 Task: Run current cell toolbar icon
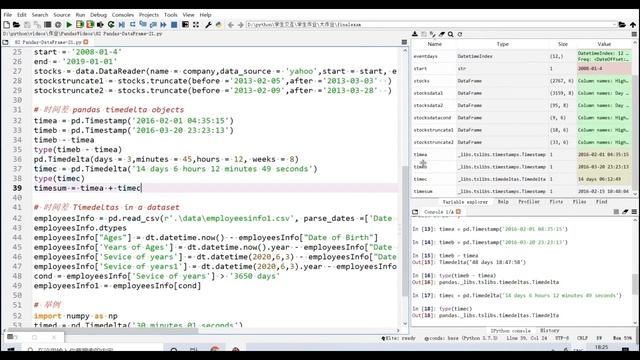tap(80, 25)
